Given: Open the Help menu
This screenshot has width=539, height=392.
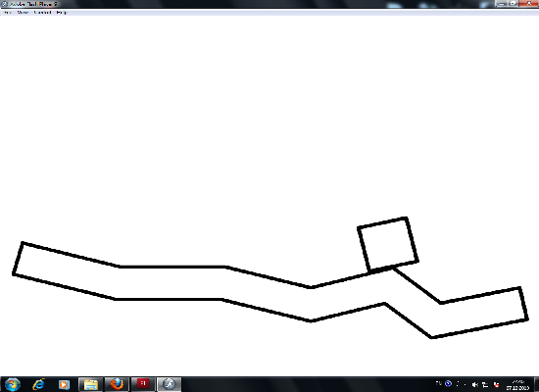Looking at the screenshot, I should coord(62,13).
